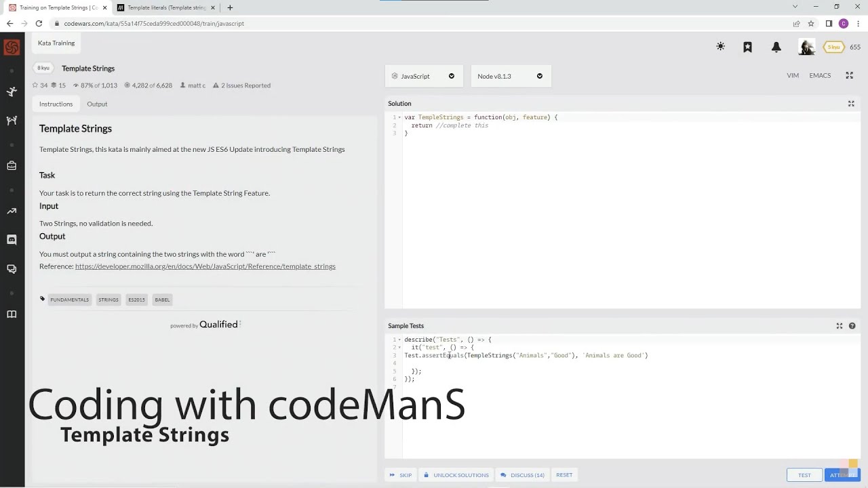The image size is (868, 488).
Task: Reload the page with the browser refresh icon
Action: pyautogui.click(x=39, y=23)
